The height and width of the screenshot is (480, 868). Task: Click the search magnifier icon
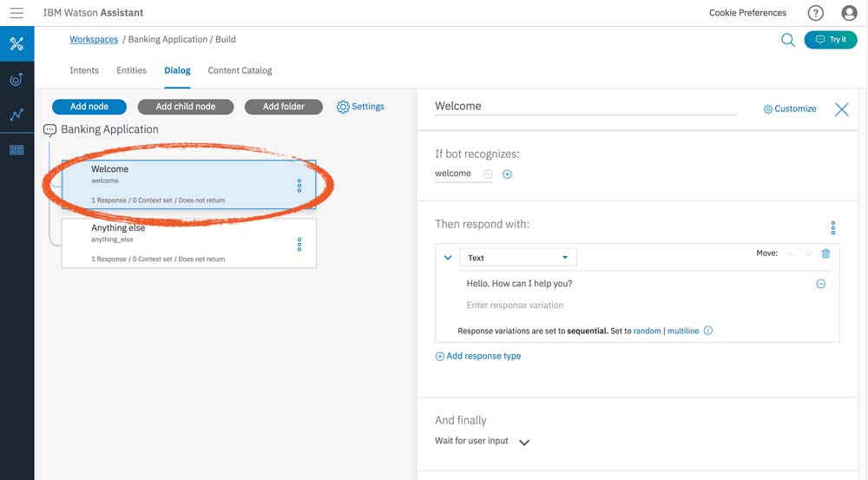click(x=787, y=40)
